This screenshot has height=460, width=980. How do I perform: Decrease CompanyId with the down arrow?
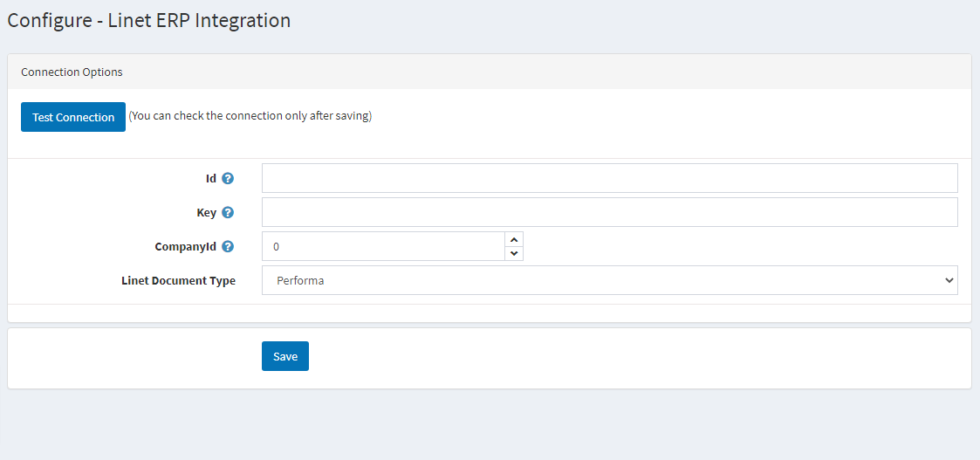point(514,253)
